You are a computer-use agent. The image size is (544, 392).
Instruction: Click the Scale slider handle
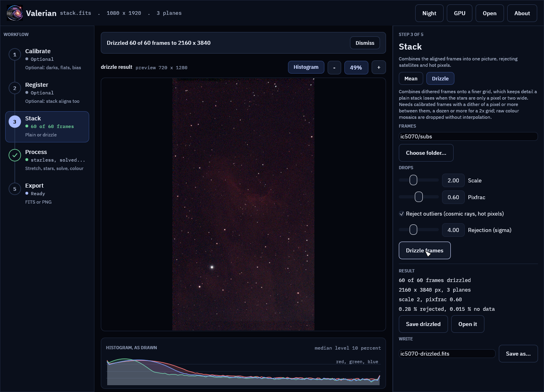pos(413,180)
